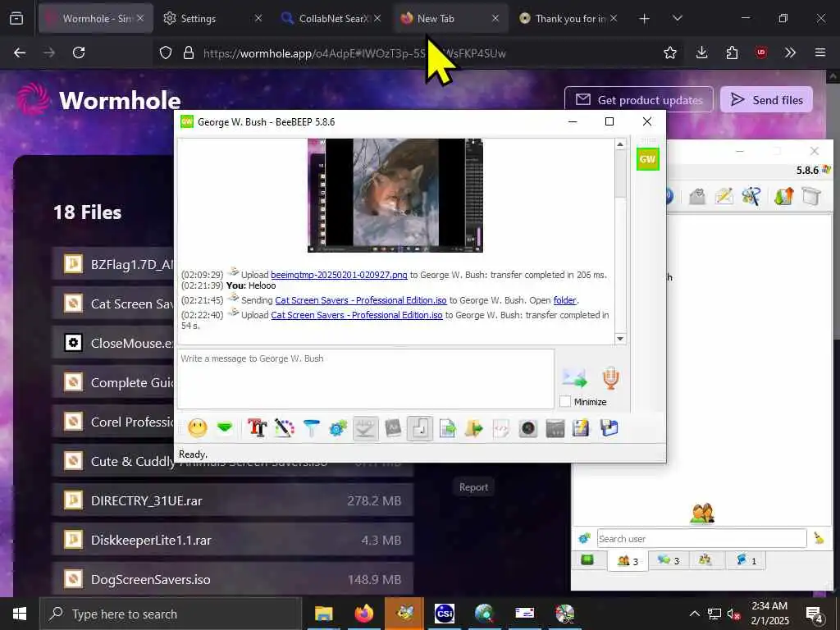Click the dark gray window icon in chat toolbar

(x=555, y=428)
